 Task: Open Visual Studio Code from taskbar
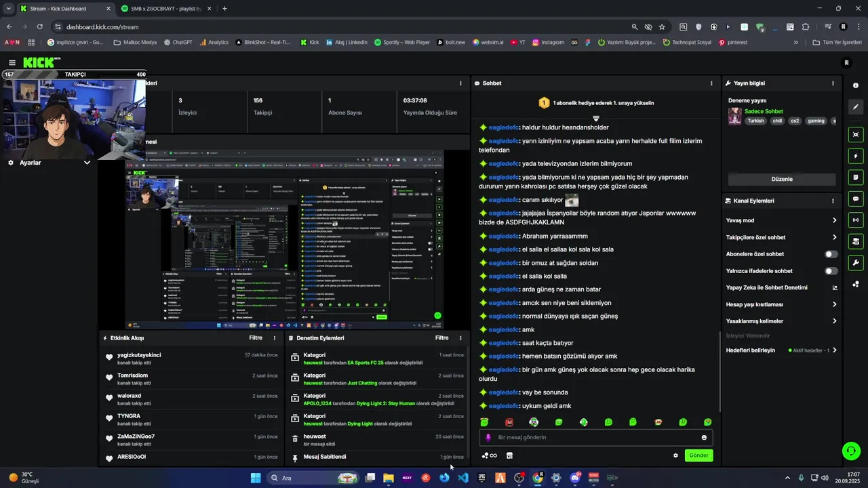463,478
